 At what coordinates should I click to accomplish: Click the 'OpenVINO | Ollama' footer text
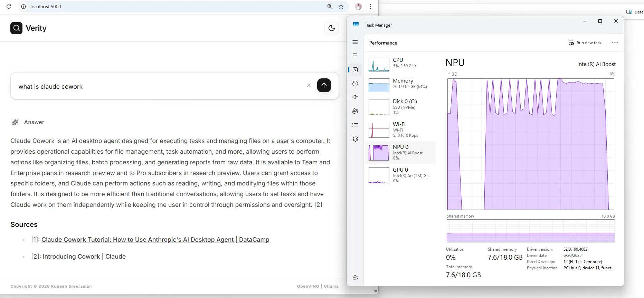pos(318,286)
